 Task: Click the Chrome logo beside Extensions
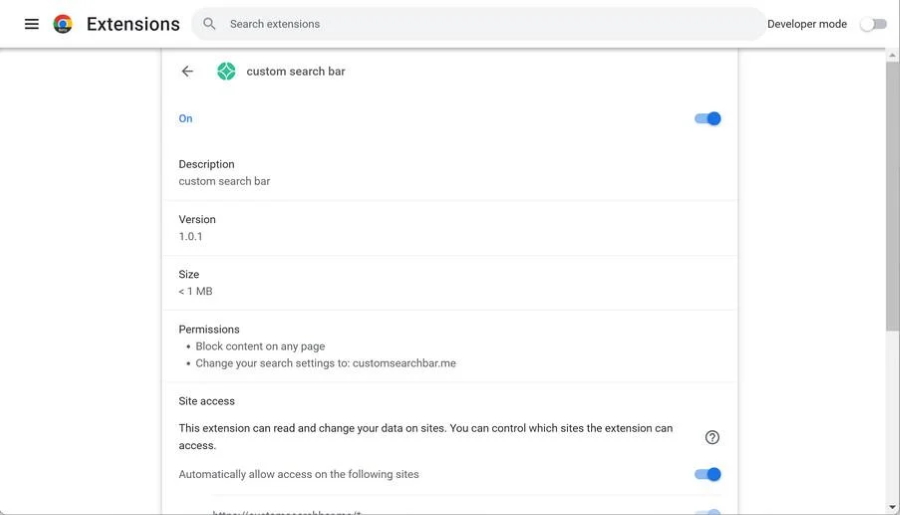(63, 24)
